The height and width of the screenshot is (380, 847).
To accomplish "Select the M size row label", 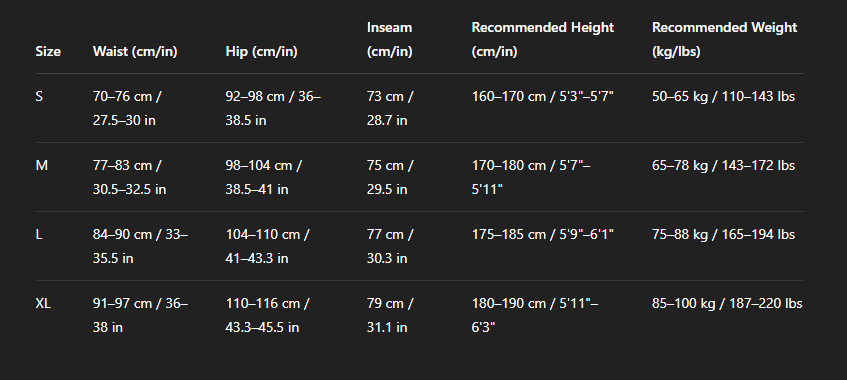I will click(x=42, y=165).
